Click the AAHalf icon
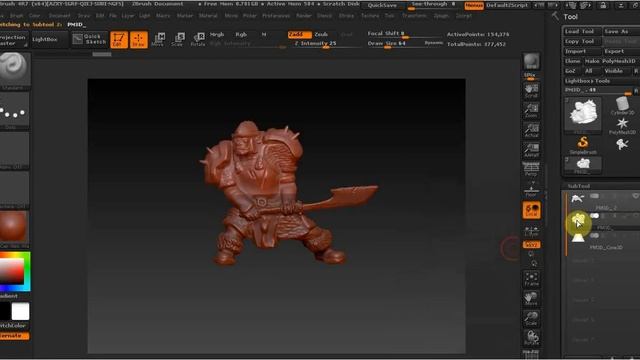 531,150
